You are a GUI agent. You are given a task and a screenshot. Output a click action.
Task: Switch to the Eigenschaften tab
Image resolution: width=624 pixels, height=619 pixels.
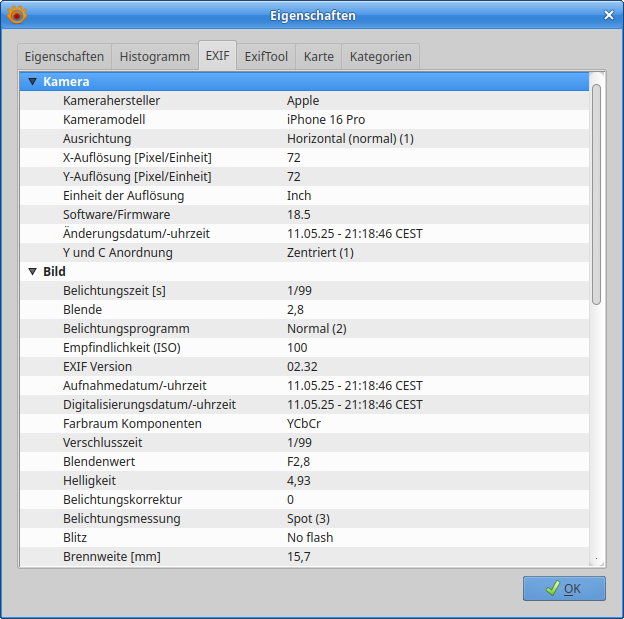click(64, 57)
